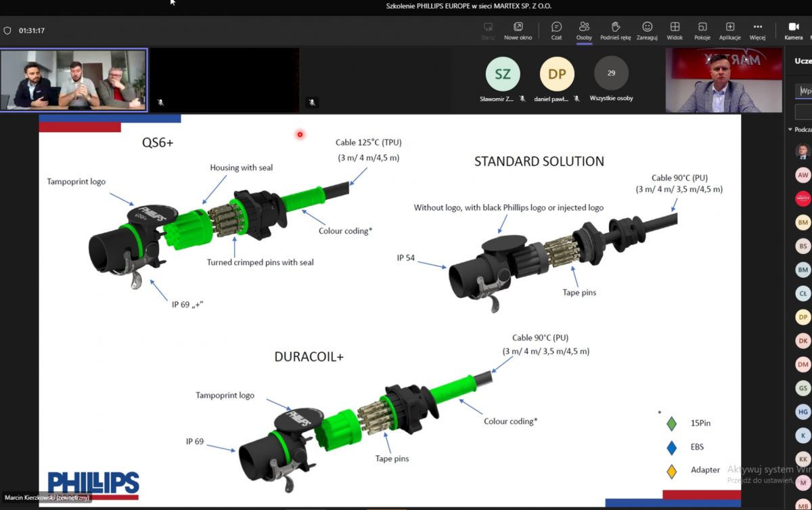Click the greyed Steruj control button
This screenshot has height=510, width=812.
tap(488, 30)
